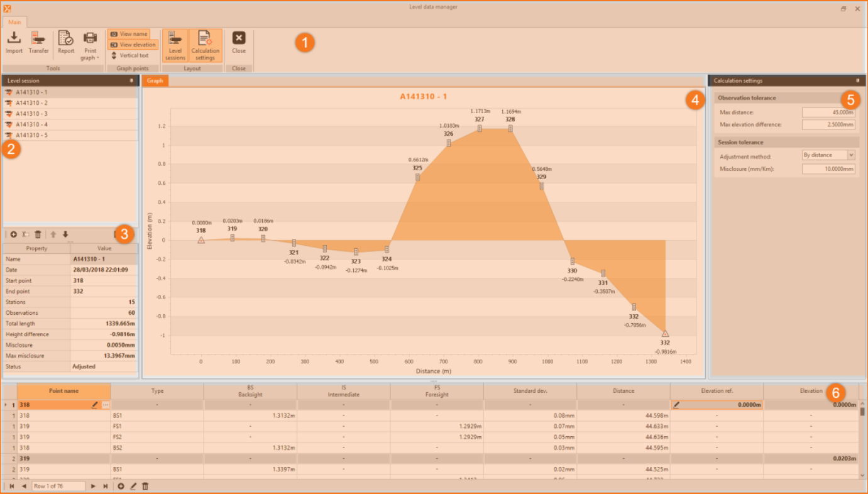Open the Transfer tool
This screenshot has width=868, height=494.
click(x=38, y=42)
